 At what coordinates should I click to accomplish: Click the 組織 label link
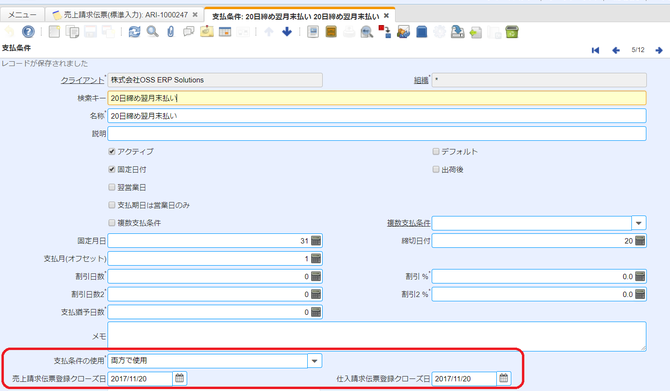[421, 80]
